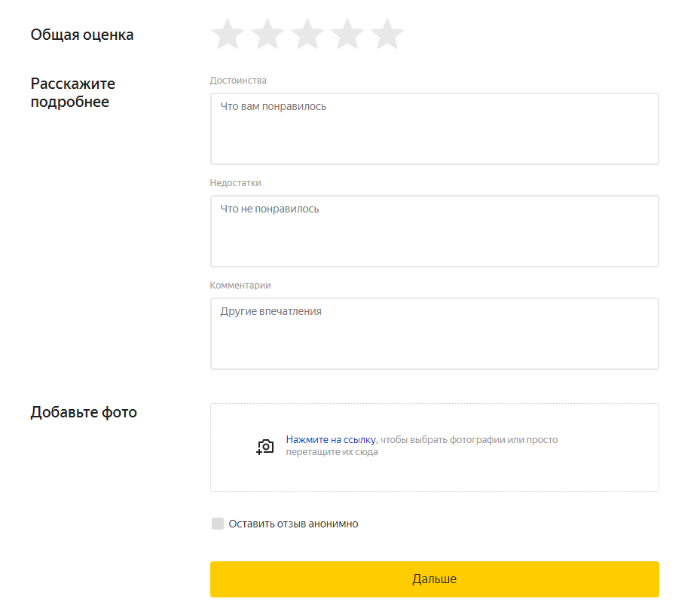Click into the 'Что не понравилось' field
Viewport: 700px width, 608px height.
[434, 231]
